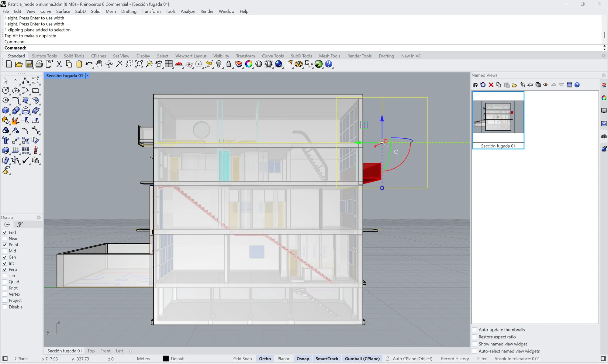This screenshot has width=608, height=364.
Task: Click the Undo arrow icon
Action: [x=88, y=64]
